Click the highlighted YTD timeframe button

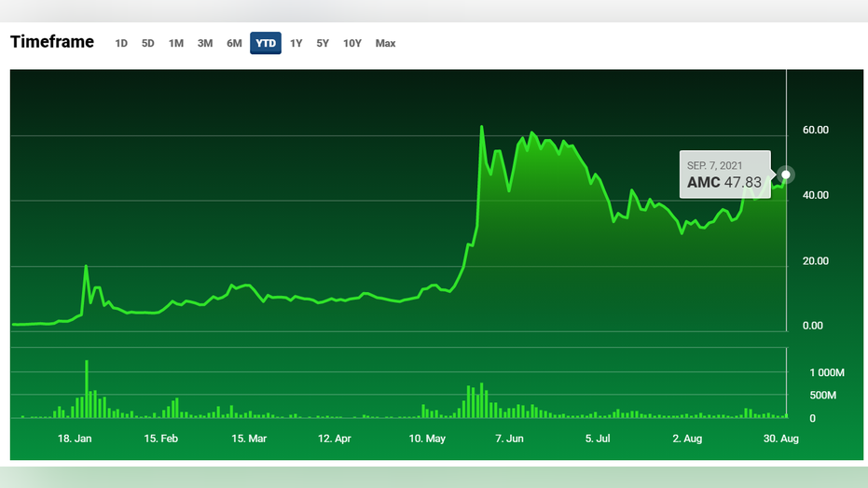266,43
